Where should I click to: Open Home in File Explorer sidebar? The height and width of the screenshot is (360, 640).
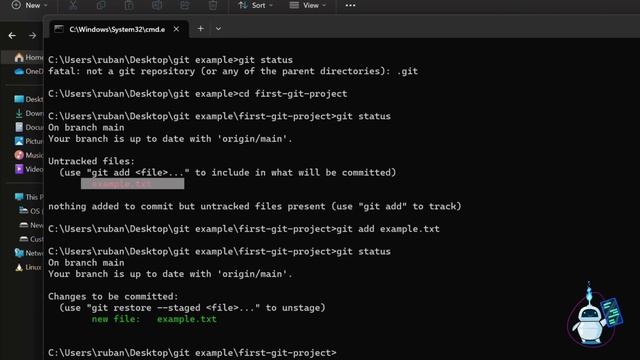(x=29, y=58)
